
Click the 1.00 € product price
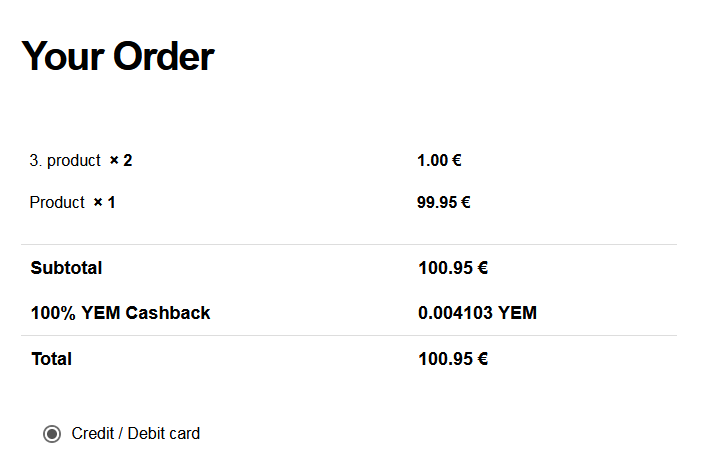[439, 160]
